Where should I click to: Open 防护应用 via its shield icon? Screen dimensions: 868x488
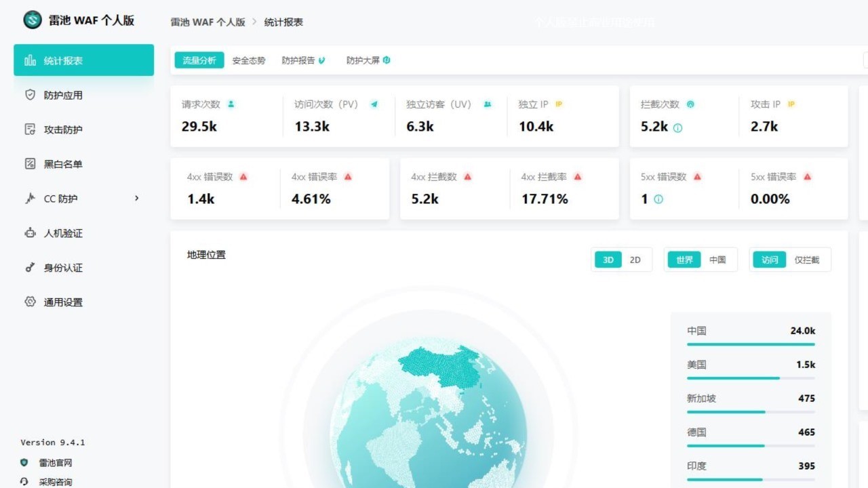point(30,95)
